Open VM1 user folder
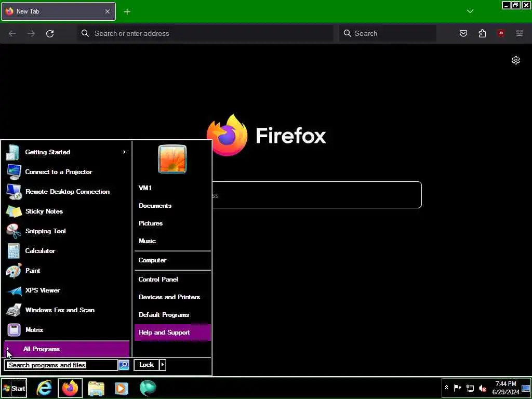 click(172, 188)
